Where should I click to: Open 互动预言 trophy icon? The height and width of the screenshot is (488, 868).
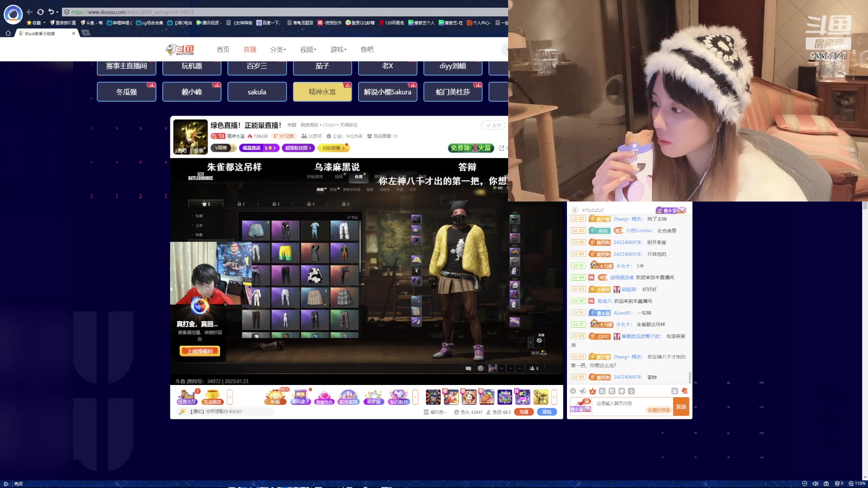(212, 397)
